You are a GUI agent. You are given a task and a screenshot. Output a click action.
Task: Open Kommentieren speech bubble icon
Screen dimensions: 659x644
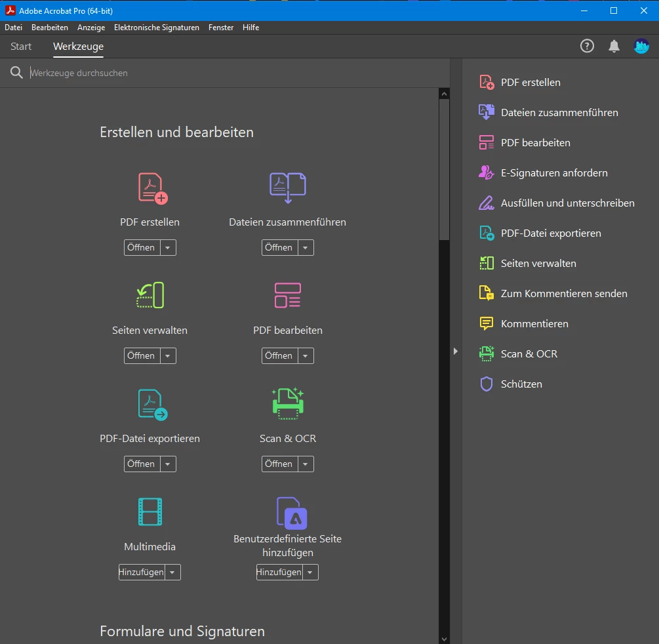tap(487, 324)
